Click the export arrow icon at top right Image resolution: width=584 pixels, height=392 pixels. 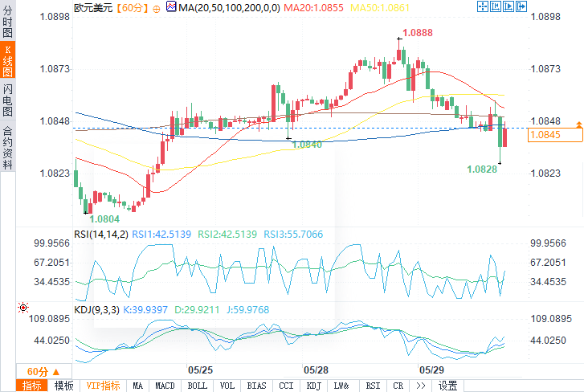(521, 6)
